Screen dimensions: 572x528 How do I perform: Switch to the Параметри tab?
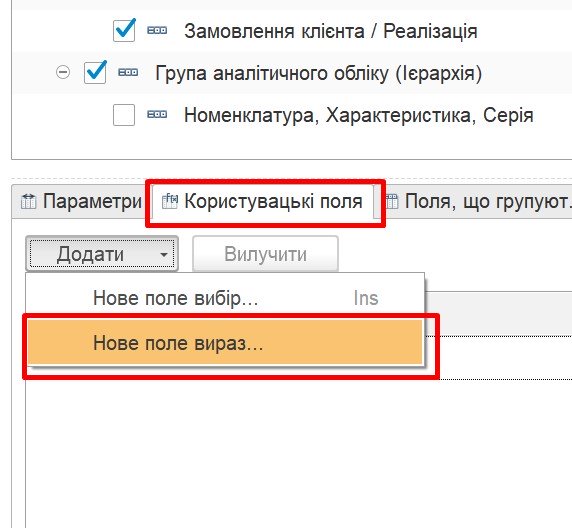pos(81,201)
